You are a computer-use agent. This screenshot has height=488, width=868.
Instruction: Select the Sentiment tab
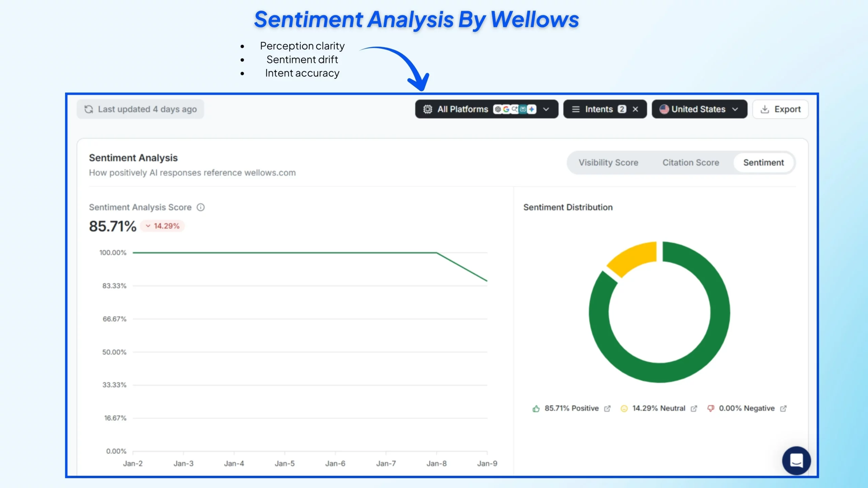coord(764,163)
